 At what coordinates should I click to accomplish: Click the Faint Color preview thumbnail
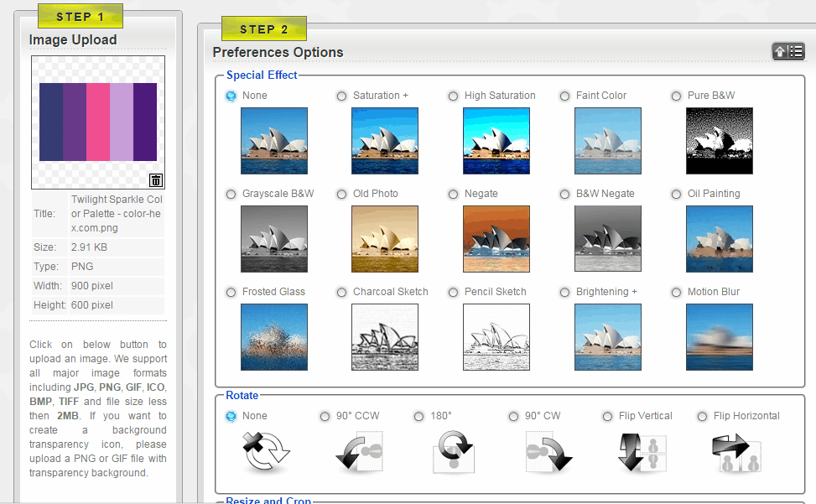click(608, 141)
